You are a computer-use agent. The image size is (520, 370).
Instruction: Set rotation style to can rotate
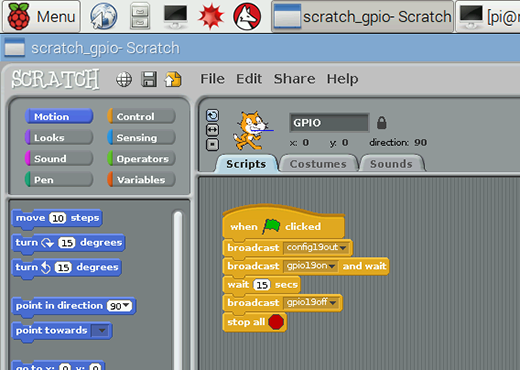[x=212, y=115]
